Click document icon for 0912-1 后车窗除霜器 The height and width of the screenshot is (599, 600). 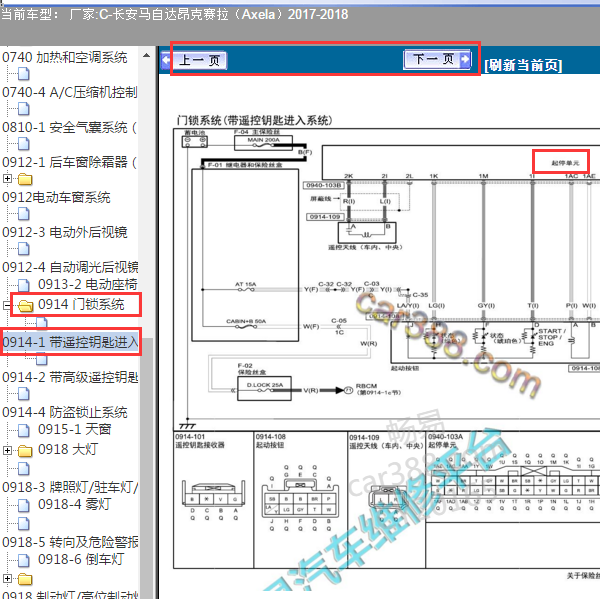pyautogui.click(x=24, y=144)
